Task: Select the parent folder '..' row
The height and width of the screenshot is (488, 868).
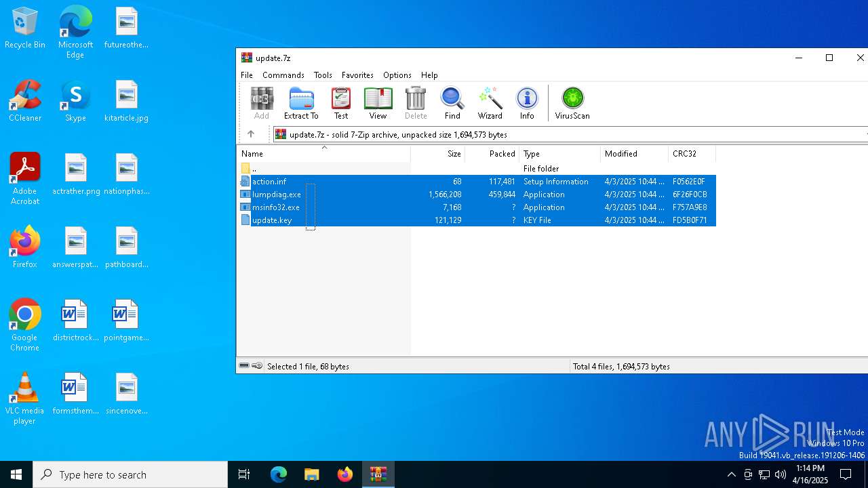Action: tap(477, 169)
